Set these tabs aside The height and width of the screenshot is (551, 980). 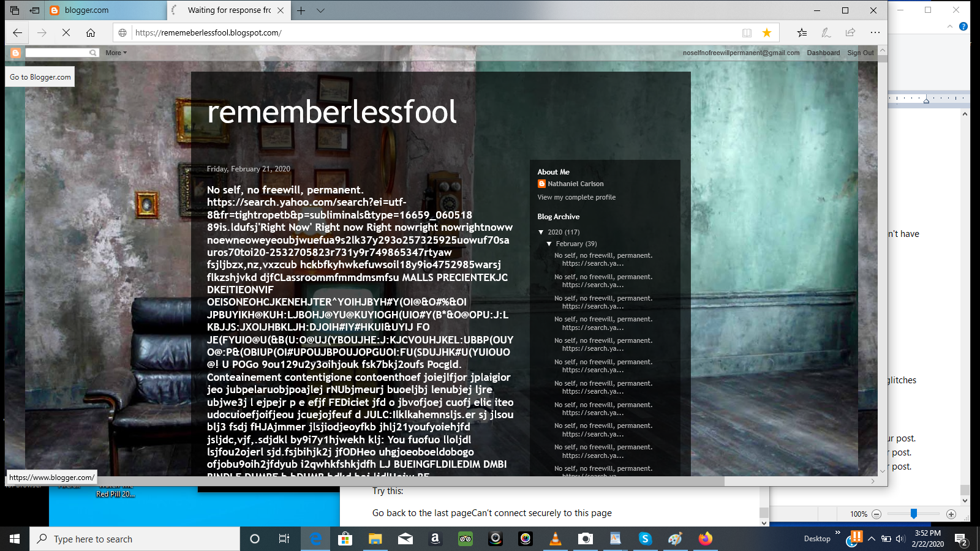pos(35,10)
